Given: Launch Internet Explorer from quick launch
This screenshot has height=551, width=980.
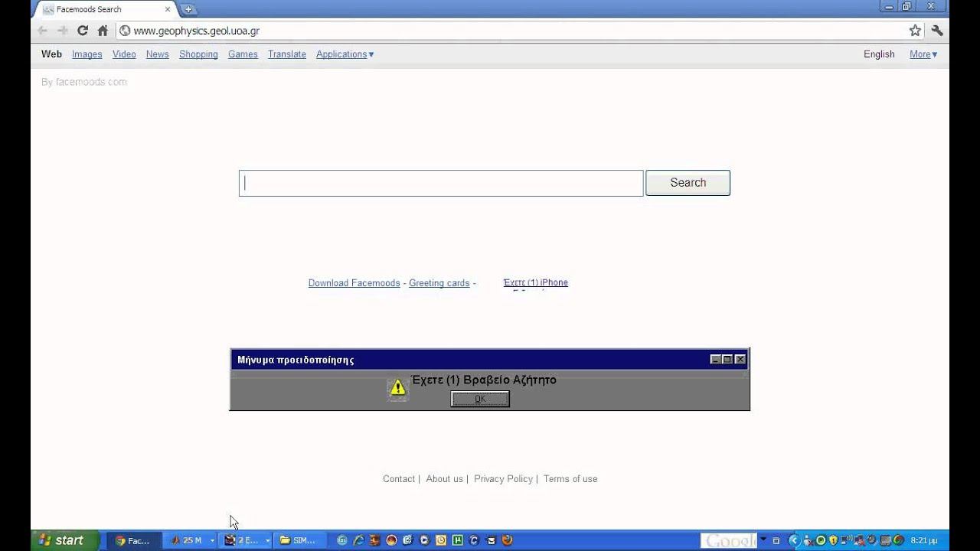Looking at the screenshot, I should (361, 540).
